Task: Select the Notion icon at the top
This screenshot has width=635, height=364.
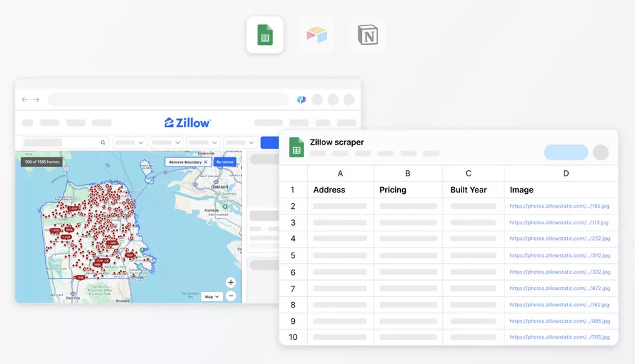Action: [368, 35]
